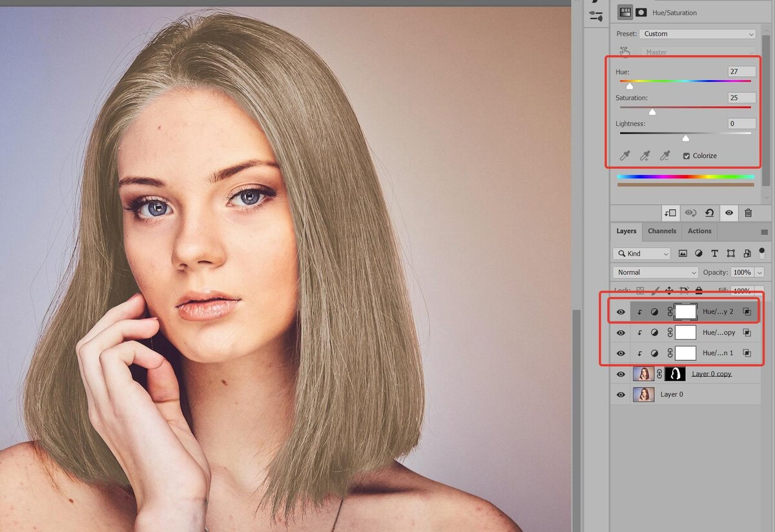The height and width of the screenshot is (532, 775).
Task: Click mask link icon on Layer 0 copy
Action: [x=659, y=374]
